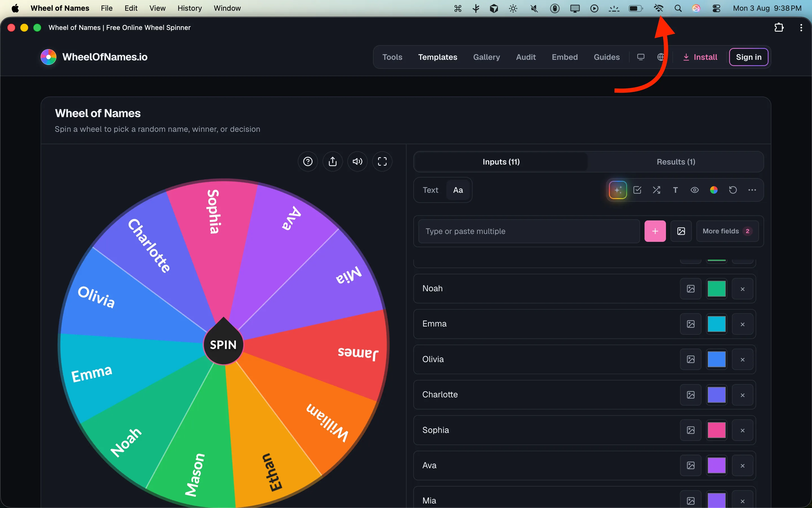Click the checkbox select-entries icon
The width and height of the screenshot is (812, 508).
click(637, 190)
